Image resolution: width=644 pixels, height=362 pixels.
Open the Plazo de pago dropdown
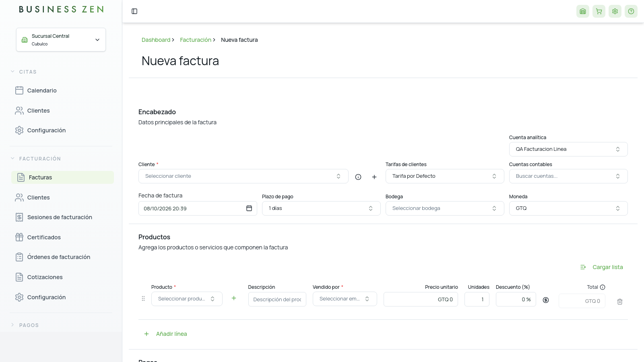tap(321, 208)
